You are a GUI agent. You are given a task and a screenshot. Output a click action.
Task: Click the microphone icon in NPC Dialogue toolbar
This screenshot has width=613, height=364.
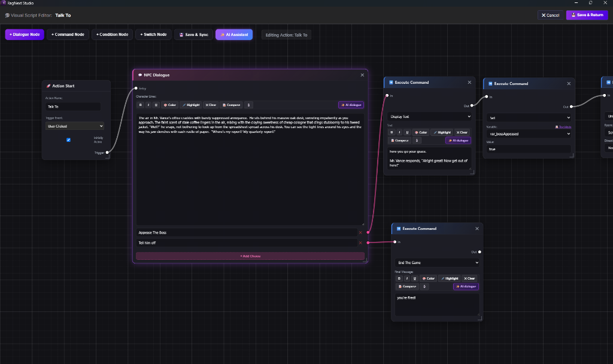(248, 105)
